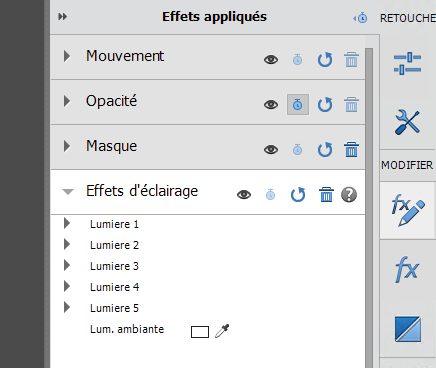Open the tools wrench and screwdriver panel

(407, 122)
